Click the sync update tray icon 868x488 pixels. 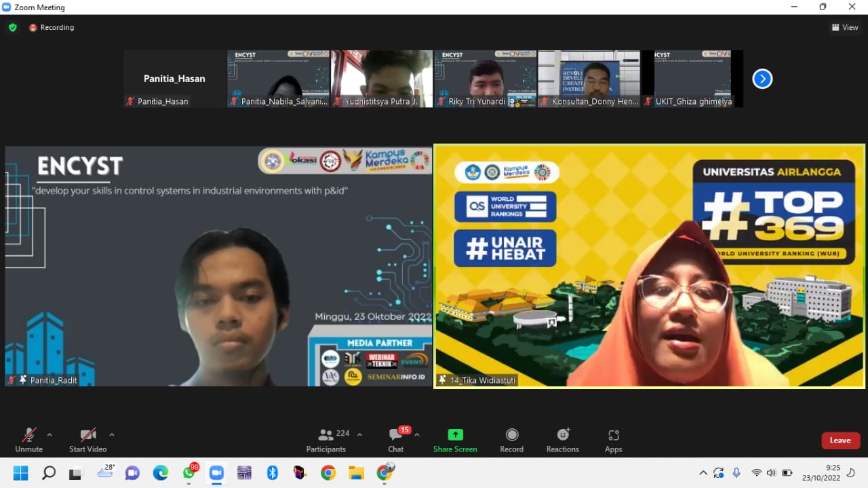point(719,473)
